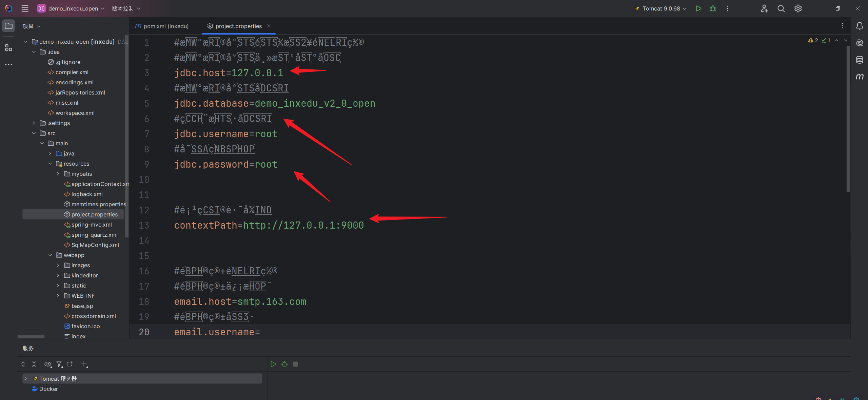Open the Maven tool window icon
The height and width of the screenshot is (400, 868).
point(860,77)
